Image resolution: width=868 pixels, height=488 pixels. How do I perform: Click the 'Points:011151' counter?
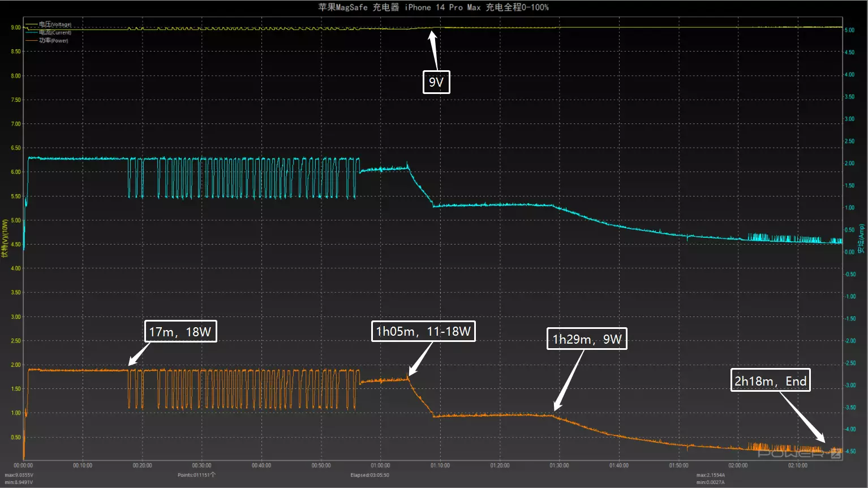(x=194, y=475)
